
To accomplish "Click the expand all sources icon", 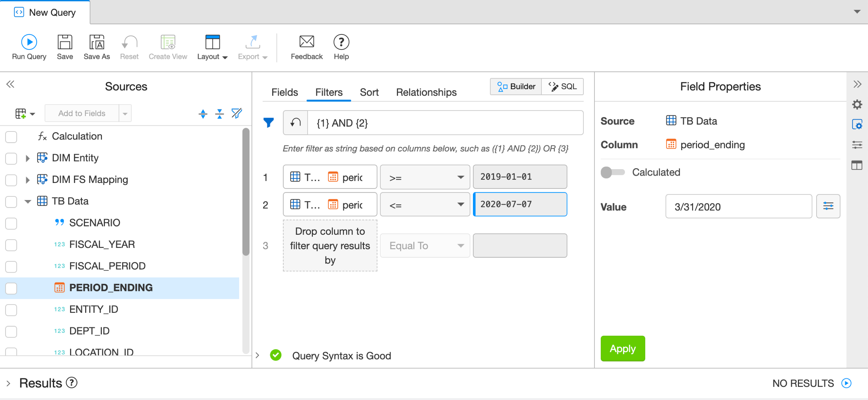I will [203, 114].
